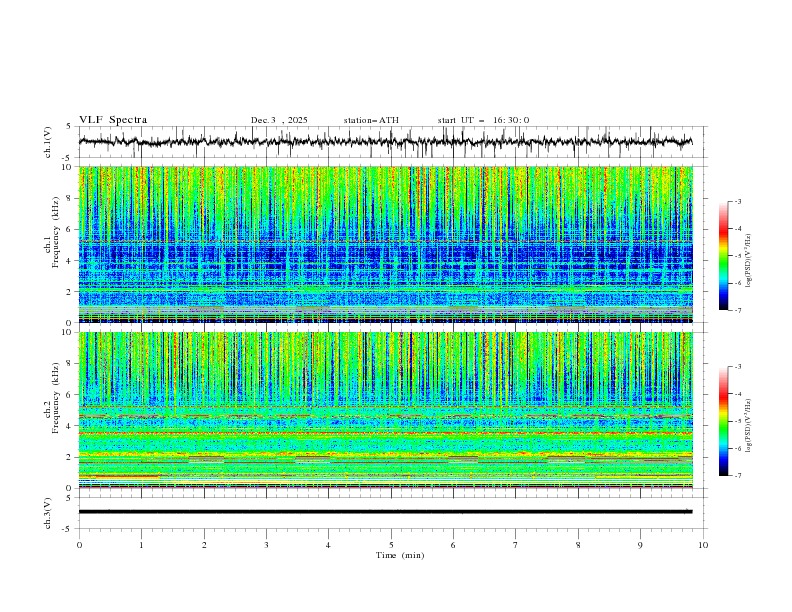Click the '-3' value on ch.1 colorbar
The width and height of the screenshot is (792, 612).
click(x=738, y=201)
